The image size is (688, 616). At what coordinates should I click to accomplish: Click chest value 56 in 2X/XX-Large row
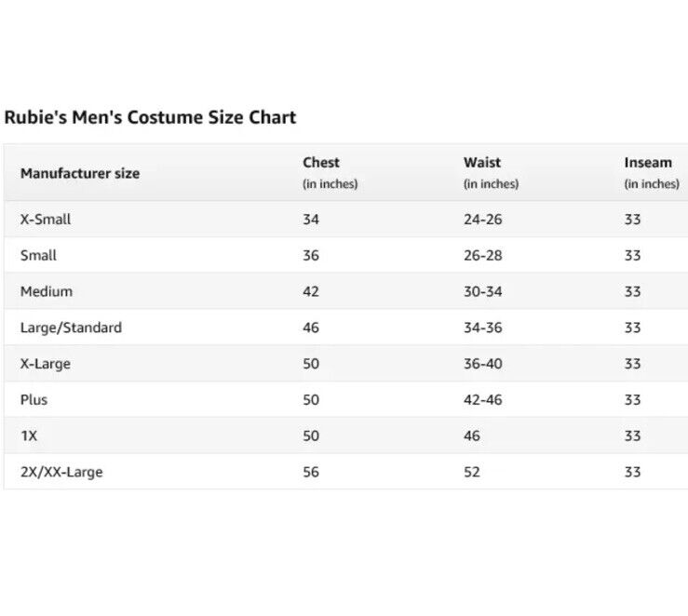click(311, 472)
